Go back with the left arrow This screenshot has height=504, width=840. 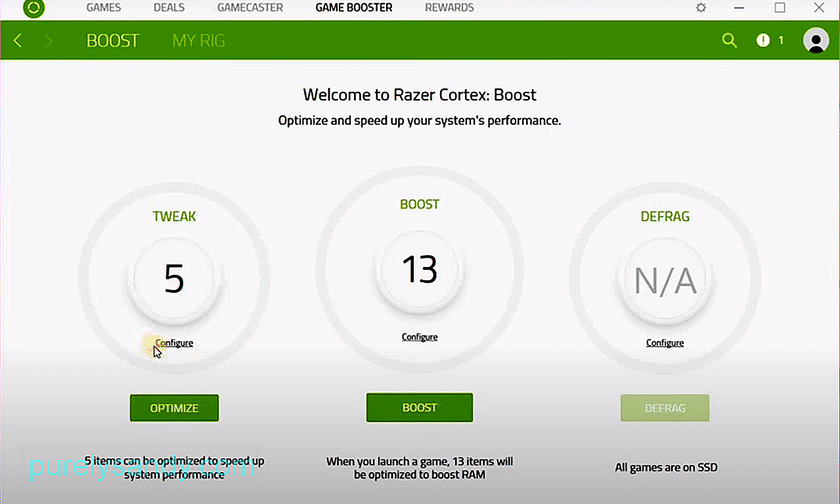click(18, 41)
